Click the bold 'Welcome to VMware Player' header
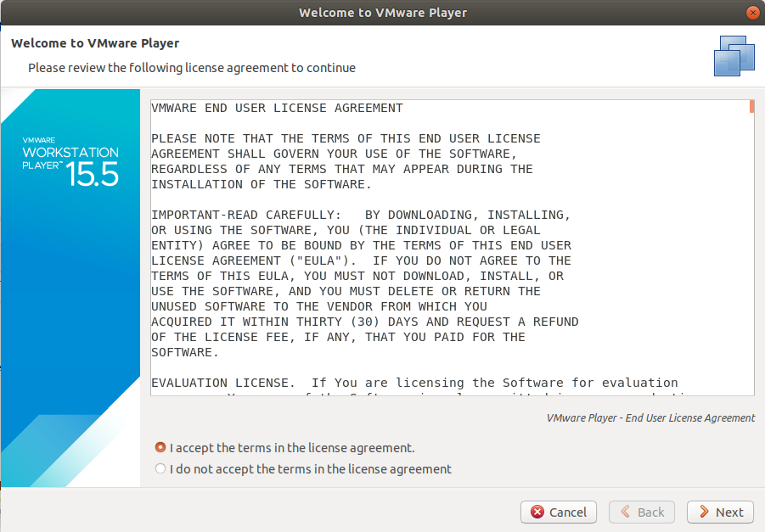 point(95,43)
